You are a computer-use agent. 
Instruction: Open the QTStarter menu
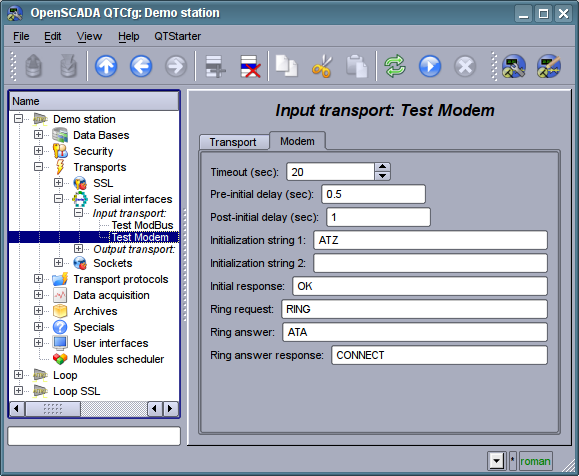[x=178, y=36]
